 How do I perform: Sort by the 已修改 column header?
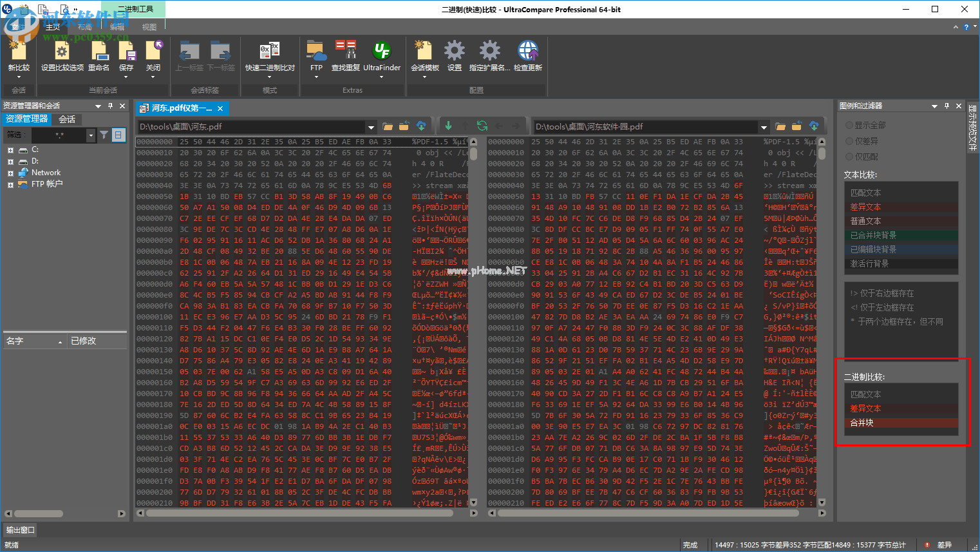(x=97, y=341)
